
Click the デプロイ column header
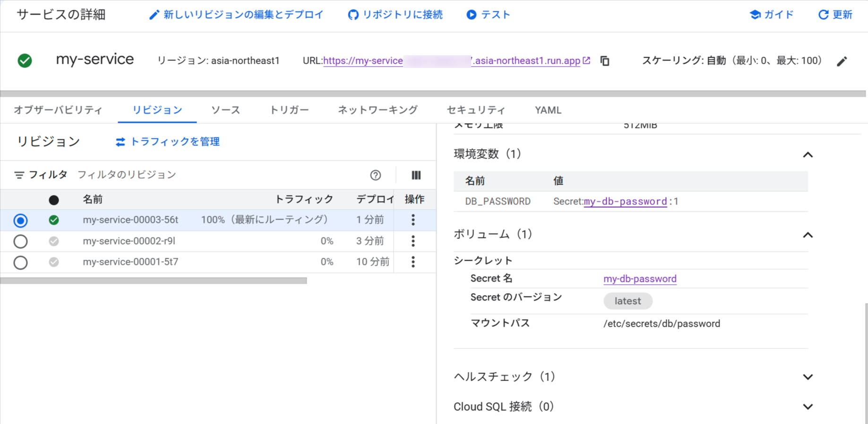click(374, 200)
